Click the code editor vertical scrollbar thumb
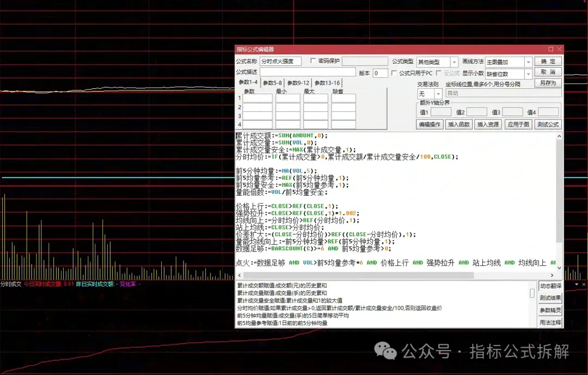Screen dimensions: 588x375 (x=559, y=191)
